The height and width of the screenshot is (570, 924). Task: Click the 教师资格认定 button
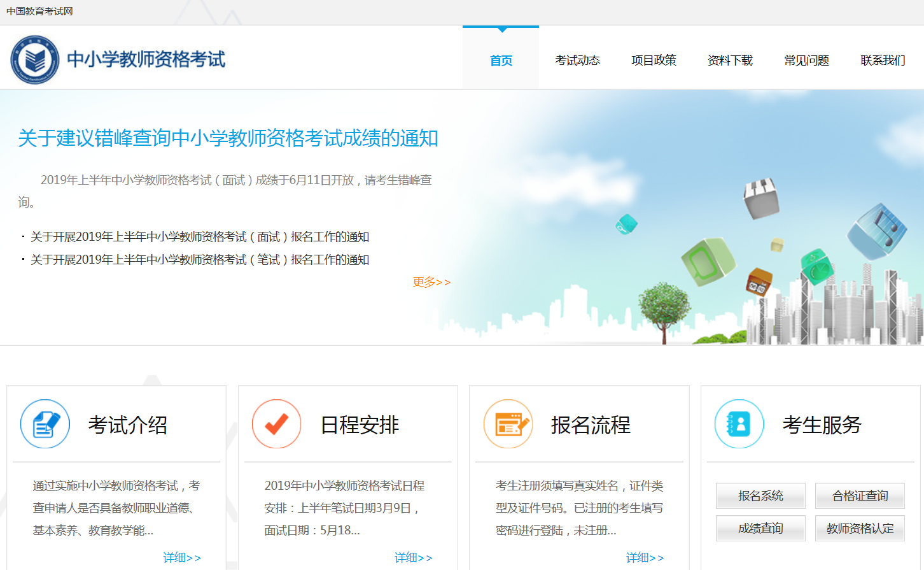[860, 528]
